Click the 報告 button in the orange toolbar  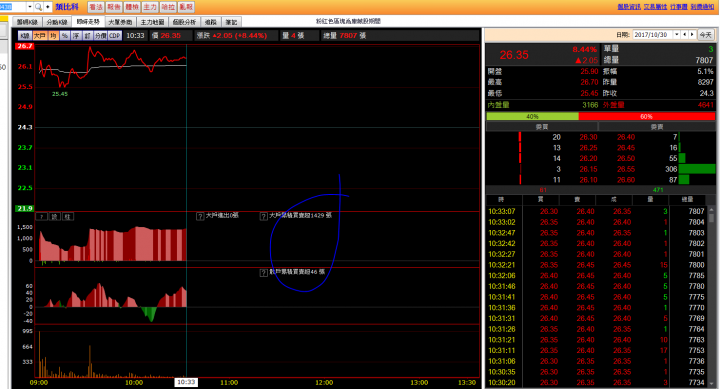114,7
